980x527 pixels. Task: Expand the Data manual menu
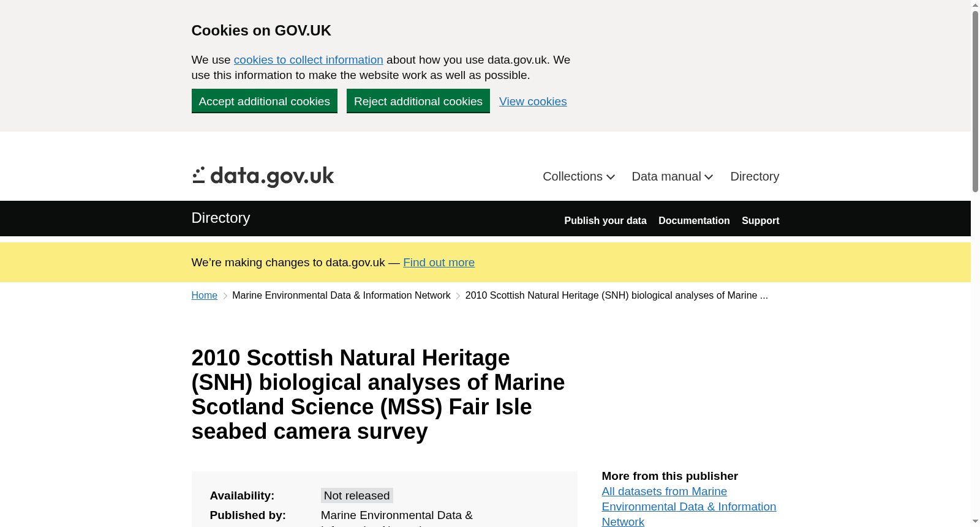coord(672,176)
